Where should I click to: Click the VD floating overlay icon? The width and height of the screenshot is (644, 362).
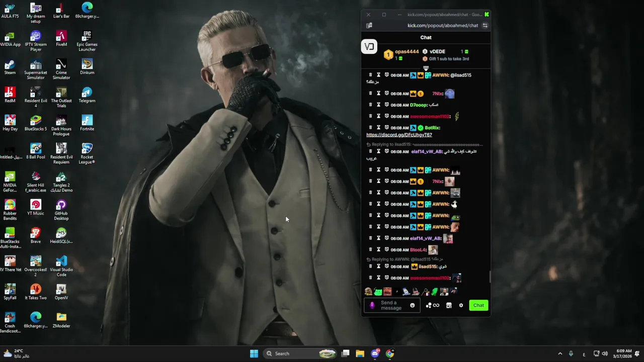coord(369,47)
